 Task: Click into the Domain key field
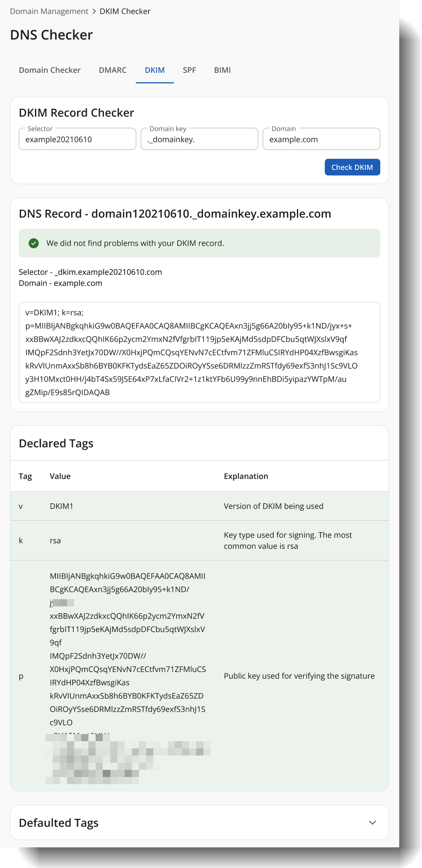(x=199, y=139)
